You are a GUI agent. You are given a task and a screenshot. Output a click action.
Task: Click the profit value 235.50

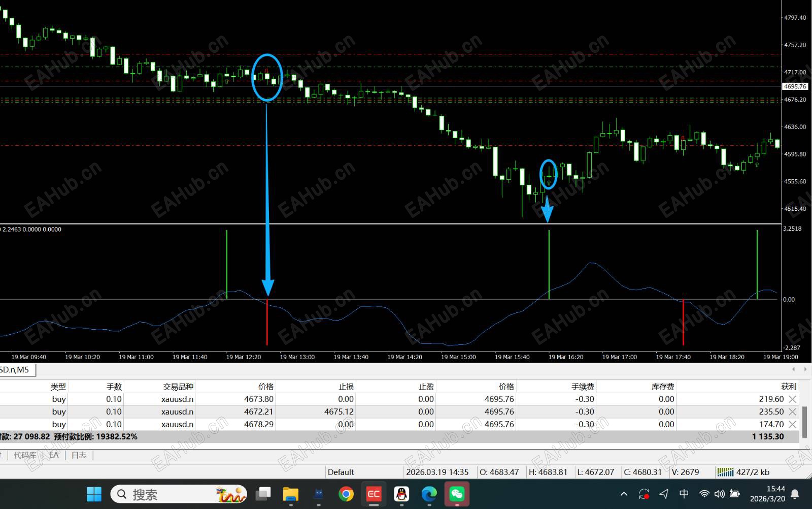pyautogui.click(x=771, y=411)
